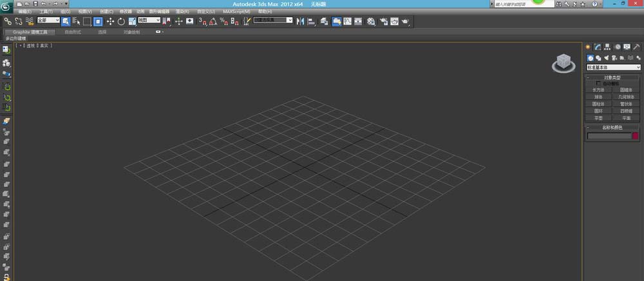Image resolution: width=644 pixels, height=281 pixels.
Task: Toggle the Angle Snap button
Action: tap(213, 21)
